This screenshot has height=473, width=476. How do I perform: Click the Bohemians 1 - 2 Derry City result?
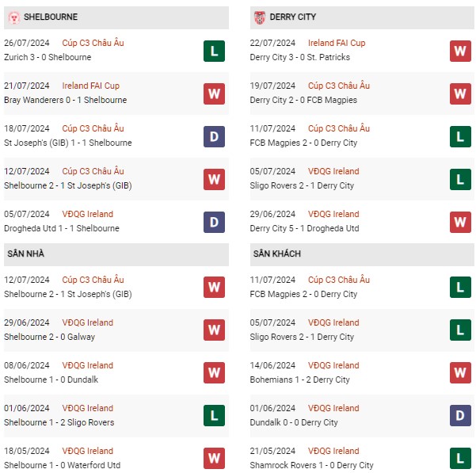[x=300, y=380]
